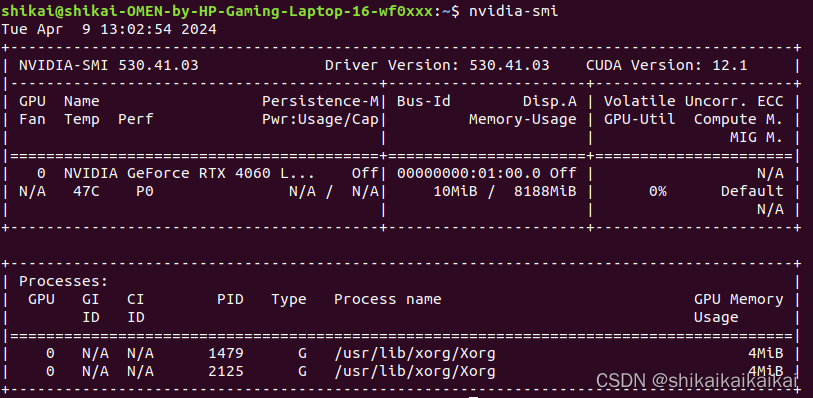This screenshot has width=813, height=398.
Task: Click the nvidia-smi command text
Action: [x=513, y=11]
